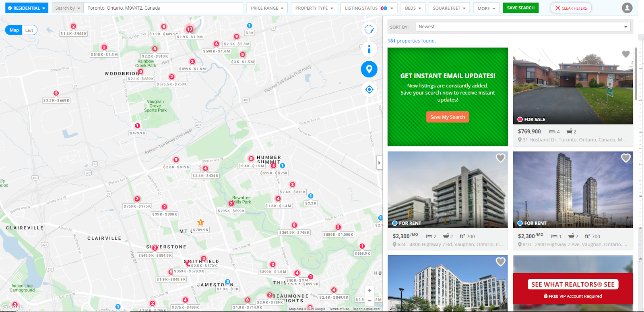This screenshot has height=312, width=644.
Task: Center map on my current location
Action: coord(369,89)
